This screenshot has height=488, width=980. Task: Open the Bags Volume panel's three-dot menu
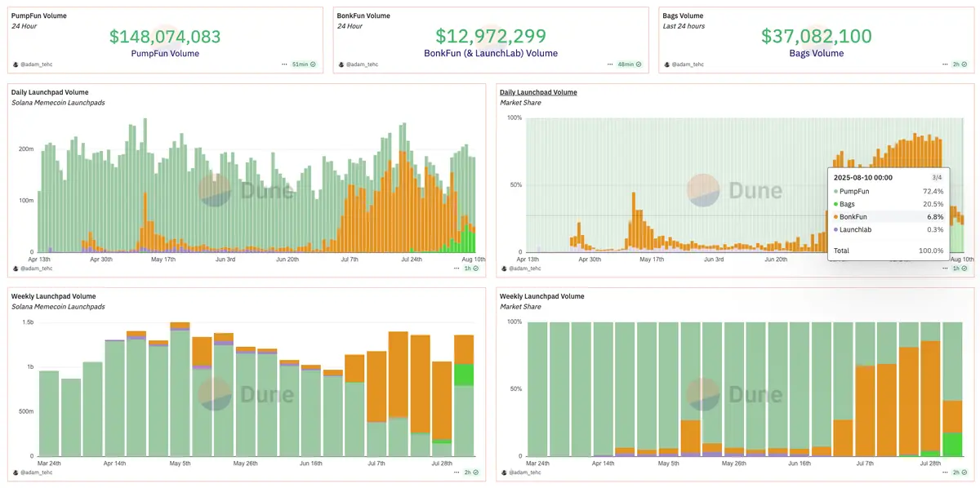pyautogui.click(x=944, y=64)
